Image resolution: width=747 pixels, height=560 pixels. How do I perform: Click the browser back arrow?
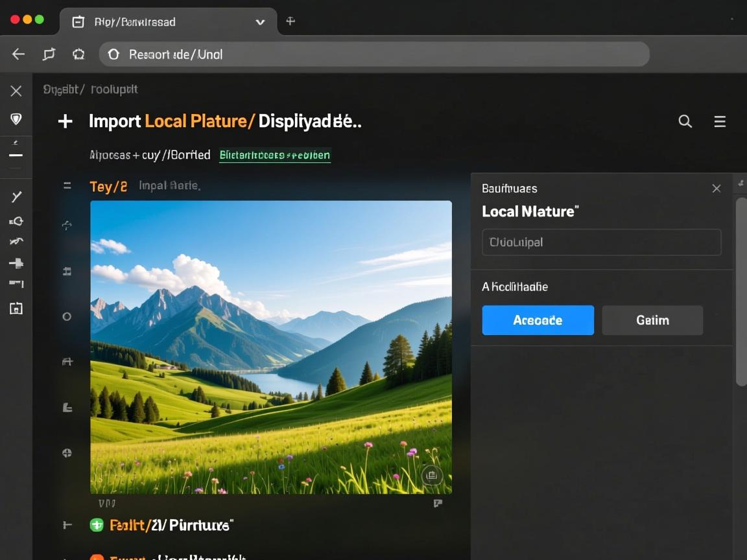pos(18,54)
